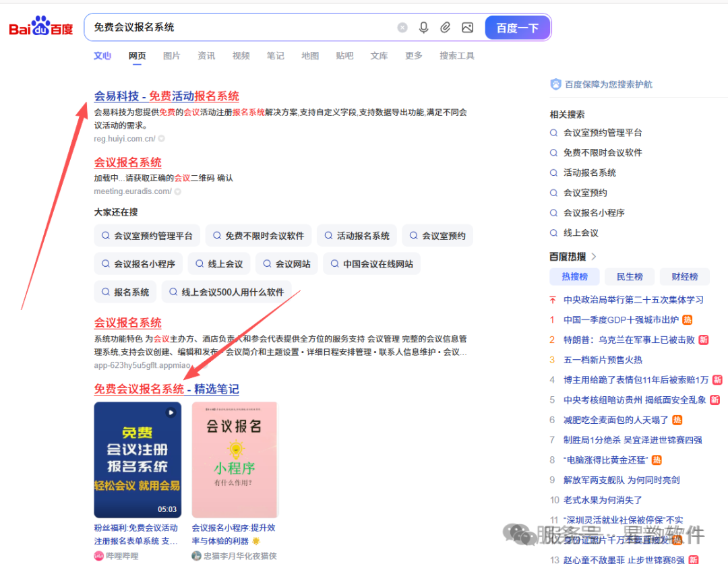The image size is (728, 564).
Task: Expand the 更多 menu
Action: click(x=414, y=56)
